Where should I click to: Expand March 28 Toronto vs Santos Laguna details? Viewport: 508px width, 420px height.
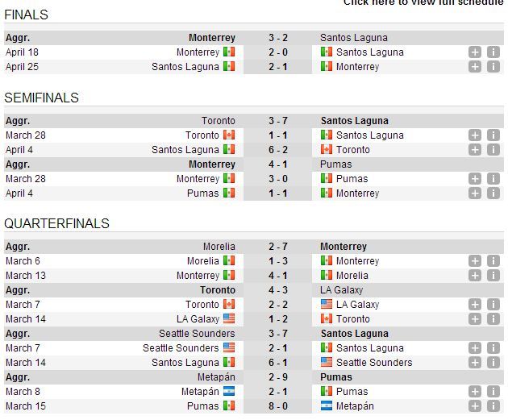[x=475, y=135]
